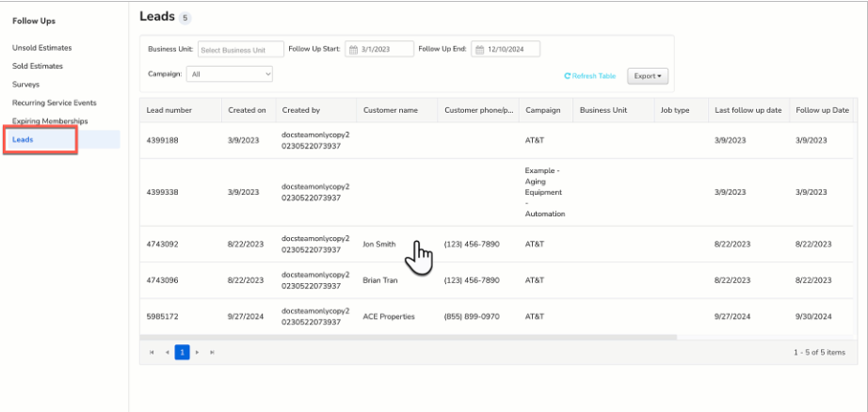This screenshot has height=412, width=868.
Task: Click lead number 4743092
Action: click(162, 244)
